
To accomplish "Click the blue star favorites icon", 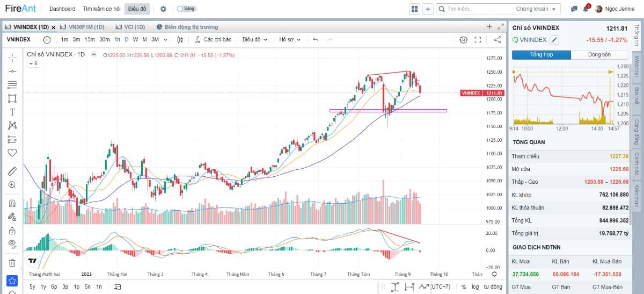I will tap(12, 281).
